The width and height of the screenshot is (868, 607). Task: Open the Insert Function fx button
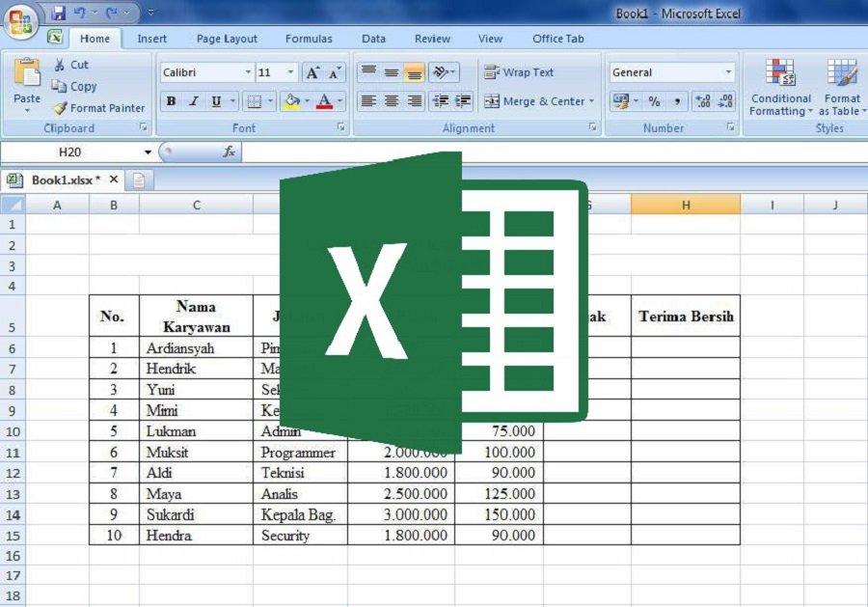(229, 152)
